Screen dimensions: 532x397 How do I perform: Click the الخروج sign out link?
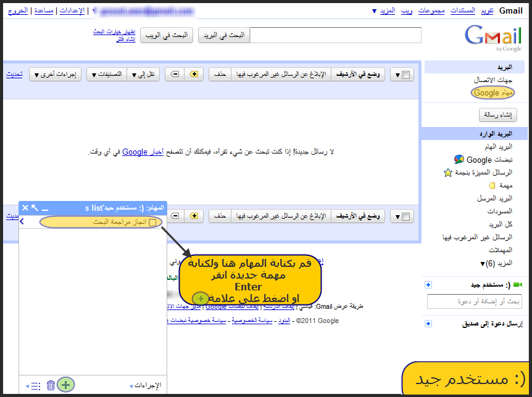18,11
